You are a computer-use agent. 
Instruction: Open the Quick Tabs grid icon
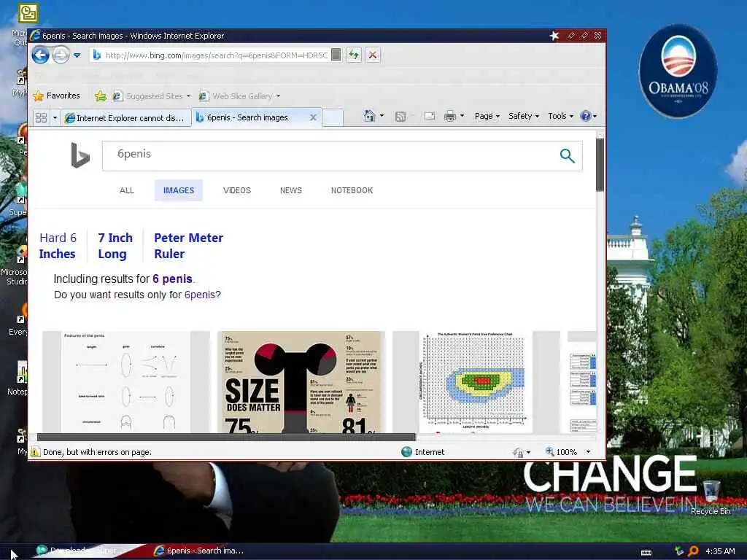pos(42,117)
